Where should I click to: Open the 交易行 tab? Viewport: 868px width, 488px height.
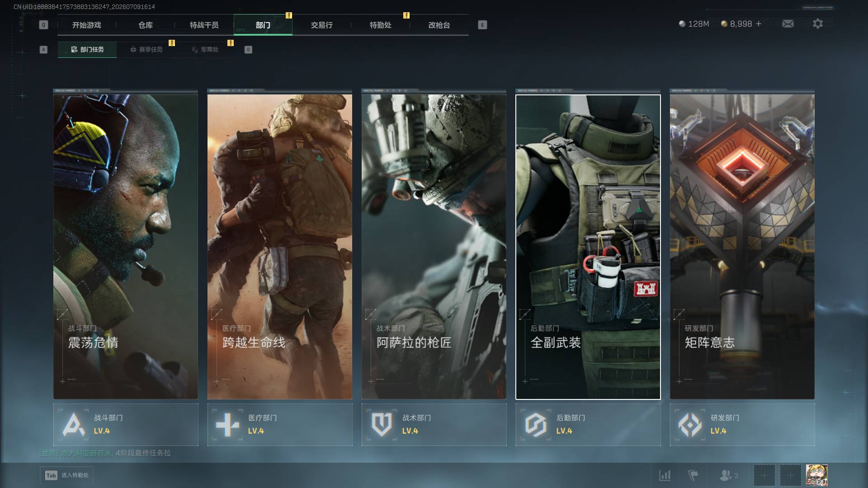(321, 25)
